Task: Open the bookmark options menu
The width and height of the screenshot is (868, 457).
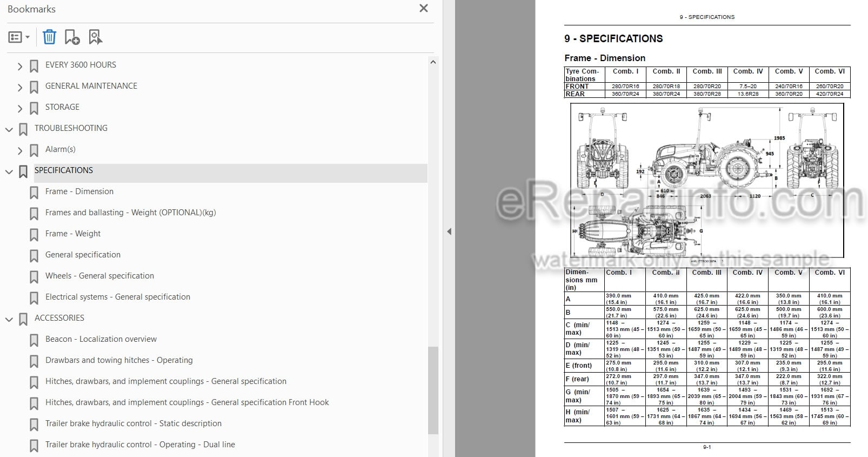Action: point(19,37)
